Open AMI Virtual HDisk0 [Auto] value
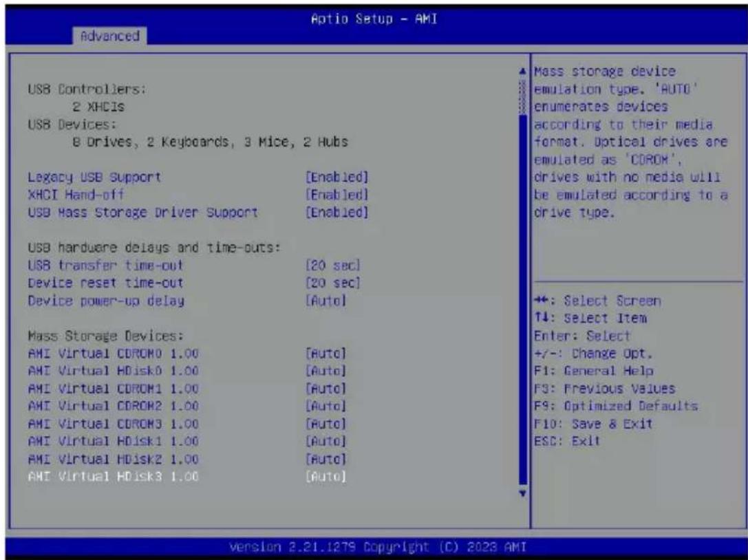The image size is (748, 560). tap(325, 371)
